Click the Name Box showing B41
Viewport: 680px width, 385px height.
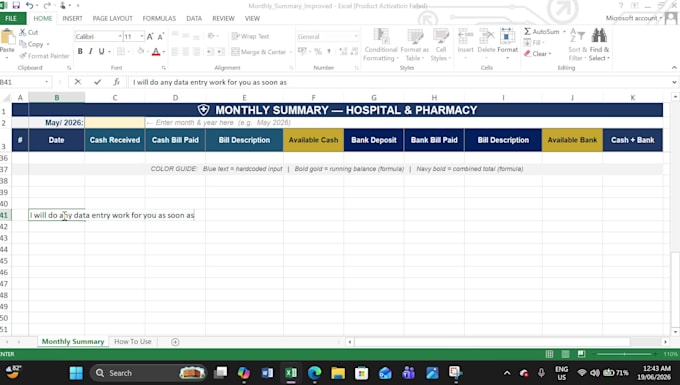[x=22, y=82]
